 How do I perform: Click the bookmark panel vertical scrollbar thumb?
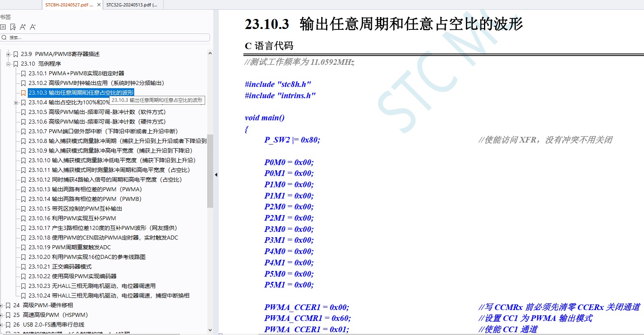[x=210, y=171]
